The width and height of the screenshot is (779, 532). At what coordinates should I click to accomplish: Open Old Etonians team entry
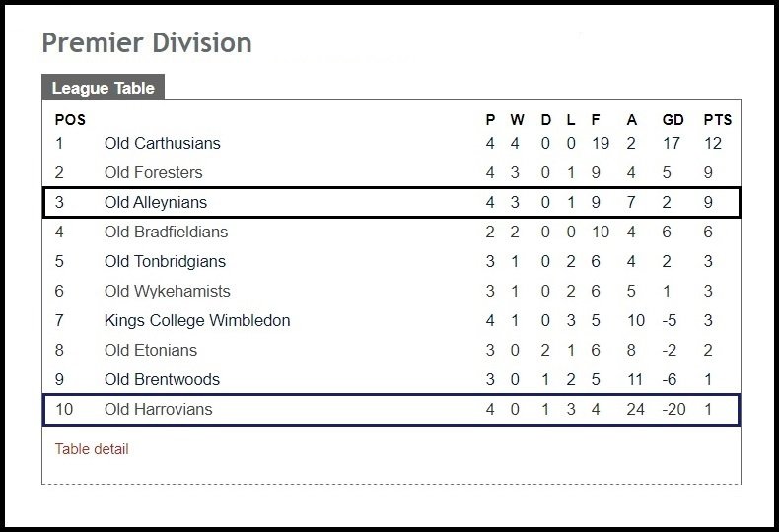coord(151,350)
